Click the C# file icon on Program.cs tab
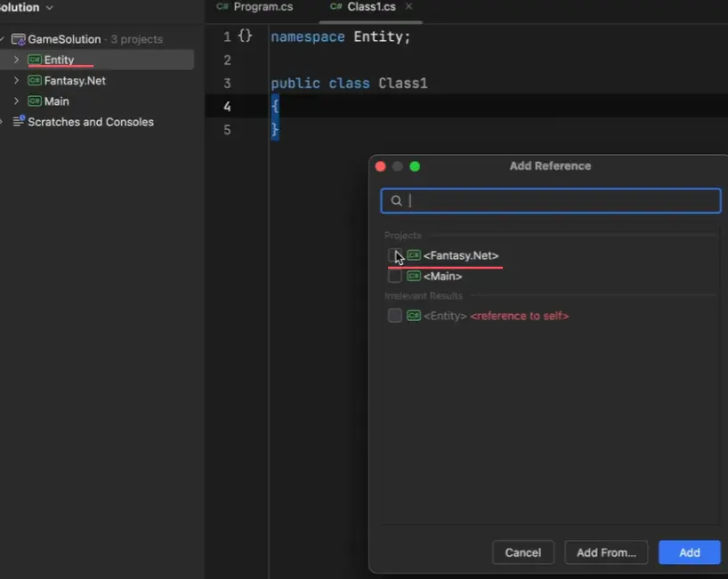The width and height of the screenshot is (728, 579). pos(222,6)
